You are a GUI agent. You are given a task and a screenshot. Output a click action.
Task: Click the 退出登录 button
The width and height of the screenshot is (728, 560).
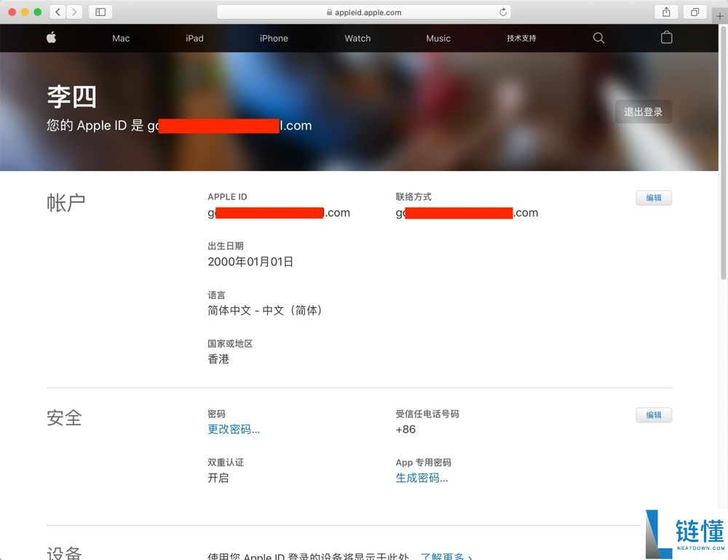click(643, 111)
